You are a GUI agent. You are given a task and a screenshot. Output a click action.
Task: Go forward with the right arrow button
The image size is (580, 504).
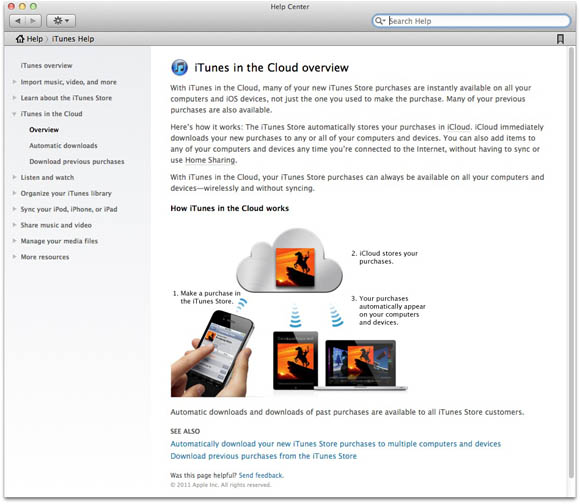[33, 21]
